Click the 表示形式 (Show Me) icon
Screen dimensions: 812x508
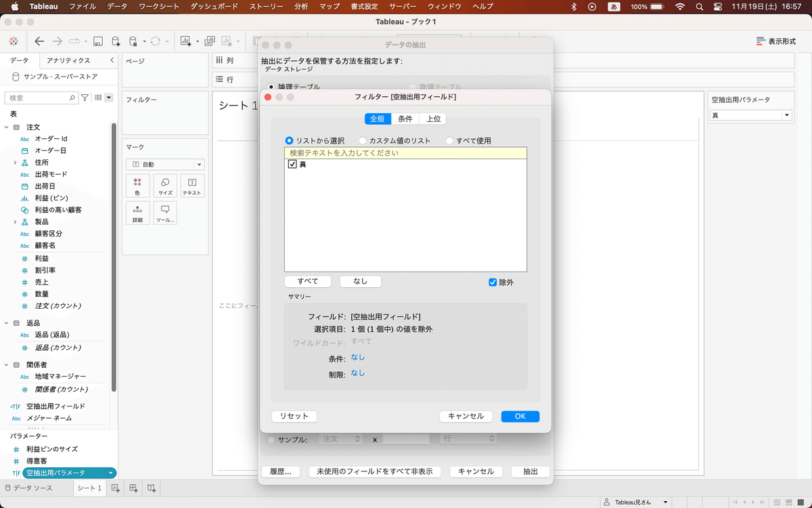pos(761,41)
